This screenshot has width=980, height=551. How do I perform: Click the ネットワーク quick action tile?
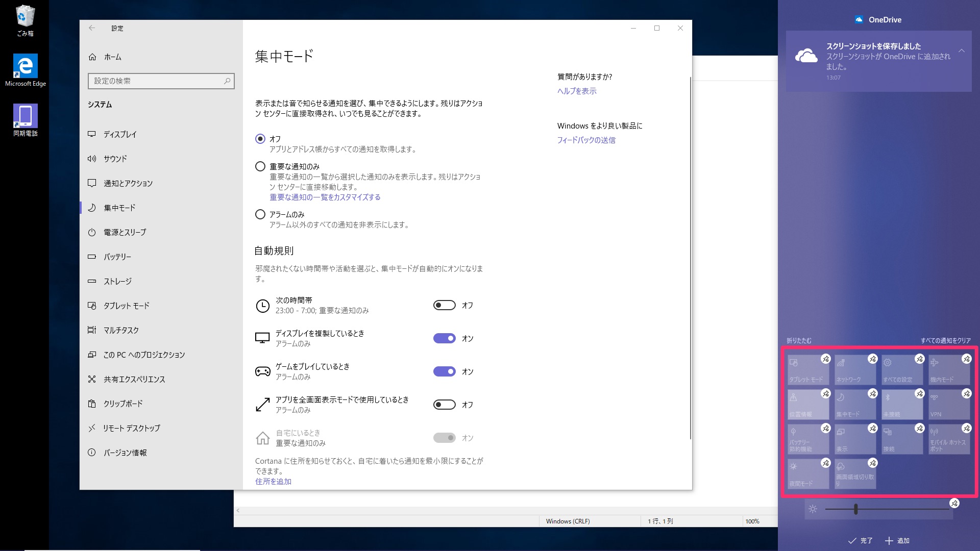tap(855, 370)
